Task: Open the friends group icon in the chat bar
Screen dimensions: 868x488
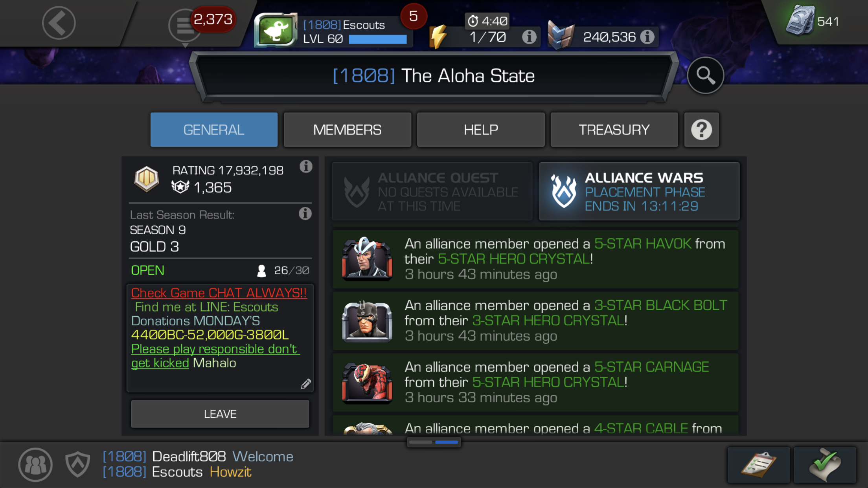Action: click(35, 465)
